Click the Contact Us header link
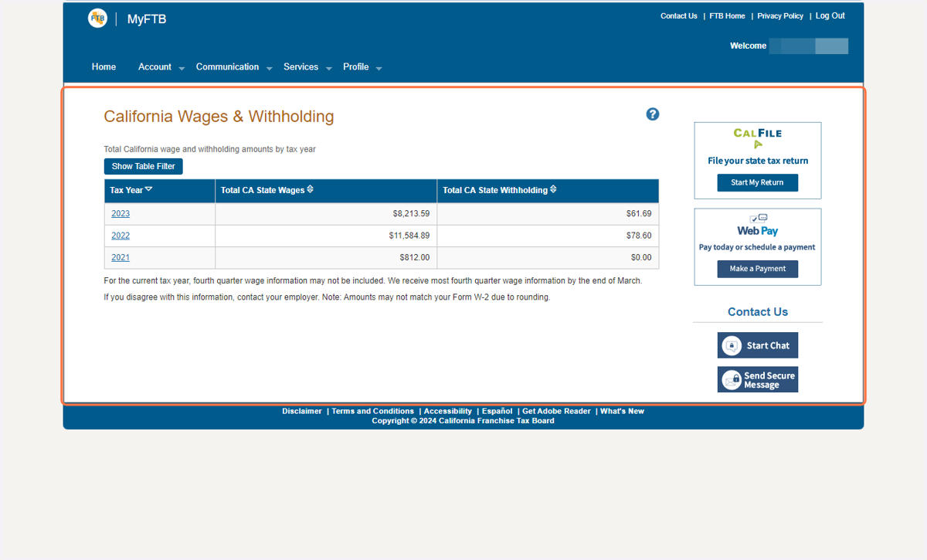927x560 pixels. [679, 16]
